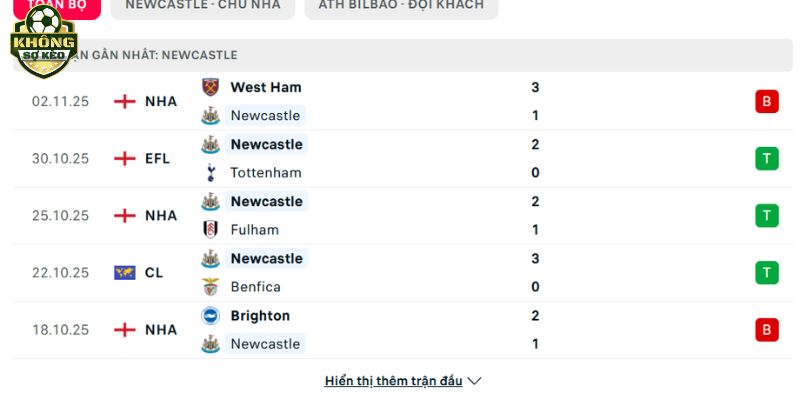
Task: Switch to the Ath Bilbao - Đội Khách tab
Action: tap(401, 5)
